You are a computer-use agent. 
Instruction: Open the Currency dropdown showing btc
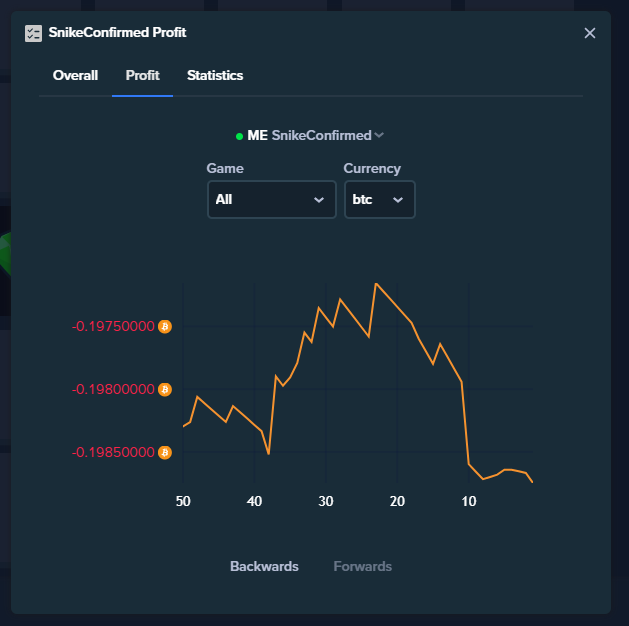(379, 199)
